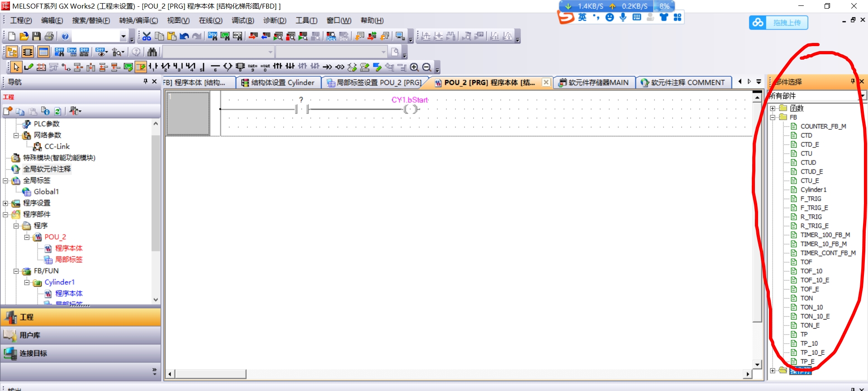Click the binoculars find icon
Image resolution: width=868 pixels, height=391 pixels.
152,52
